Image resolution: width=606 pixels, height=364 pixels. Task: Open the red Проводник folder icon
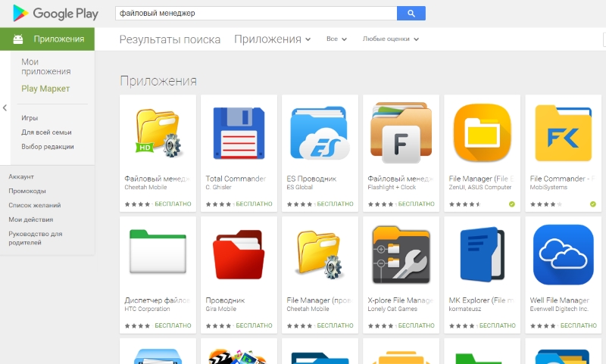[239, 255]
